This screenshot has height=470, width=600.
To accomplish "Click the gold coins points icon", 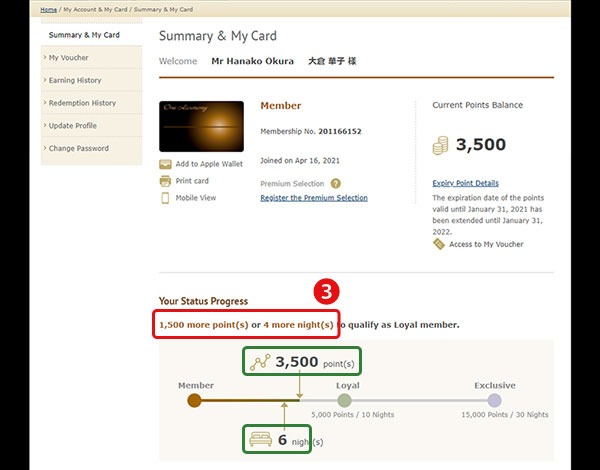I will point(440,146).
